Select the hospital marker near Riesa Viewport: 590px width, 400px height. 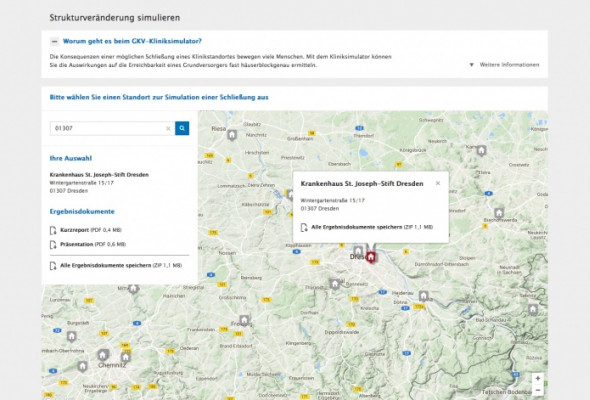click(x=232, y=135)
